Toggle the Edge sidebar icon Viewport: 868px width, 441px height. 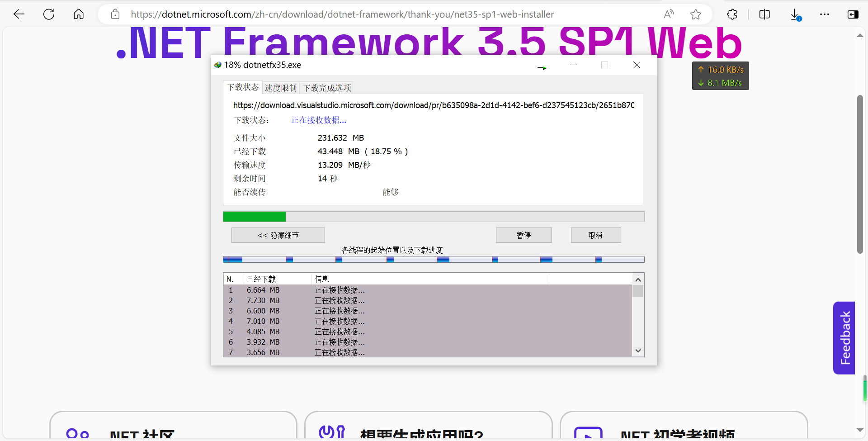[853, 14]
